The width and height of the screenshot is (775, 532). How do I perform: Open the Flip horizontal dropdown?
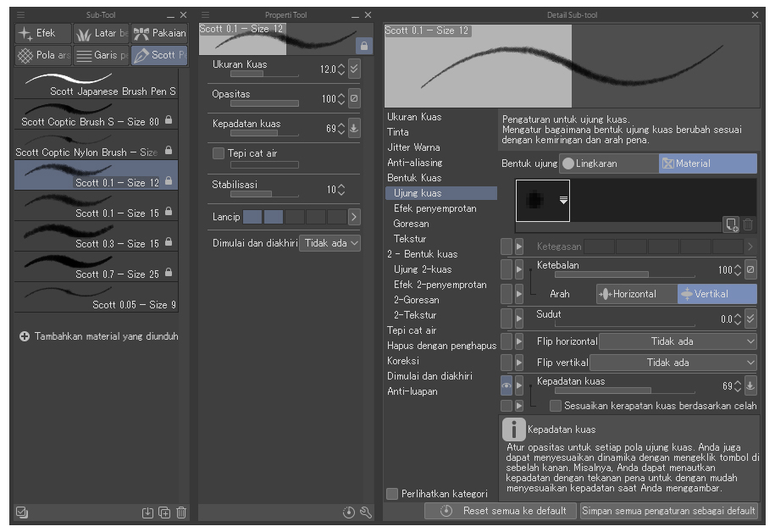(678, 341)
